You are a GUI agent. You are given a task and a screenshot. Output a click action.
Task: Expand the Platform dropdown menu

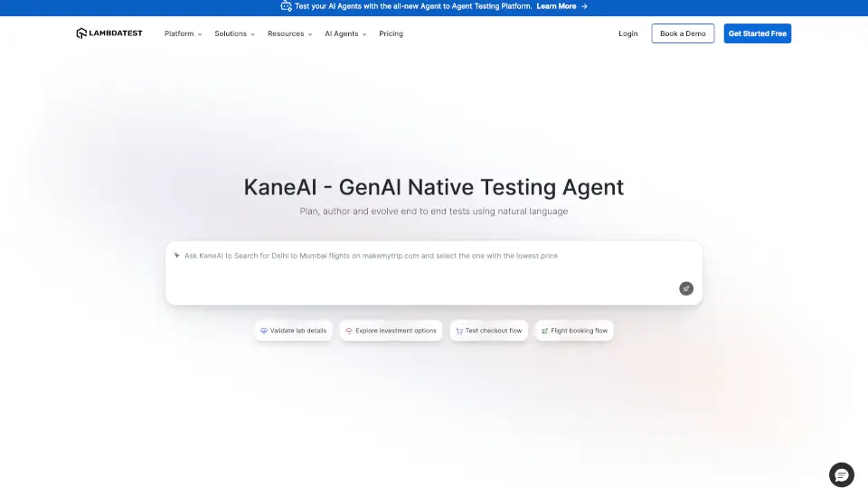tap(183, 33)
